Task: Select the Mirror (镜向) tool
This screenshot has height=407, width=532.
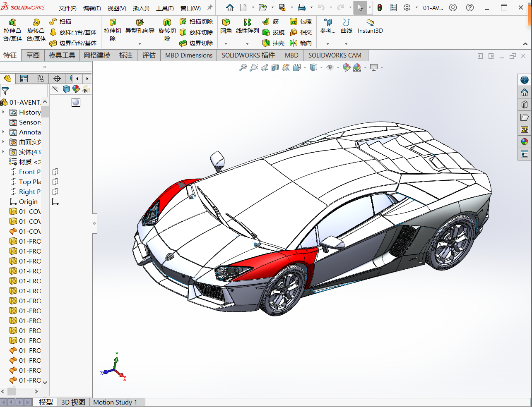Action: (301, 43)
